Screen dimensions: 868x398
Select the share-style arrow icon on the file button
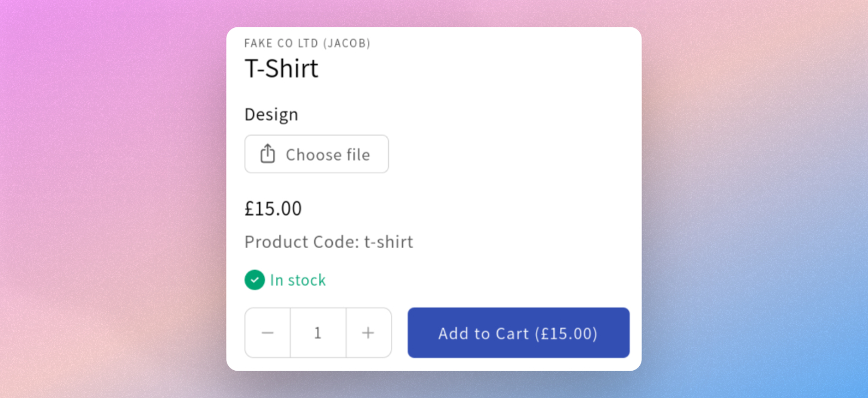pyautogui.click(x=267, y=154)
